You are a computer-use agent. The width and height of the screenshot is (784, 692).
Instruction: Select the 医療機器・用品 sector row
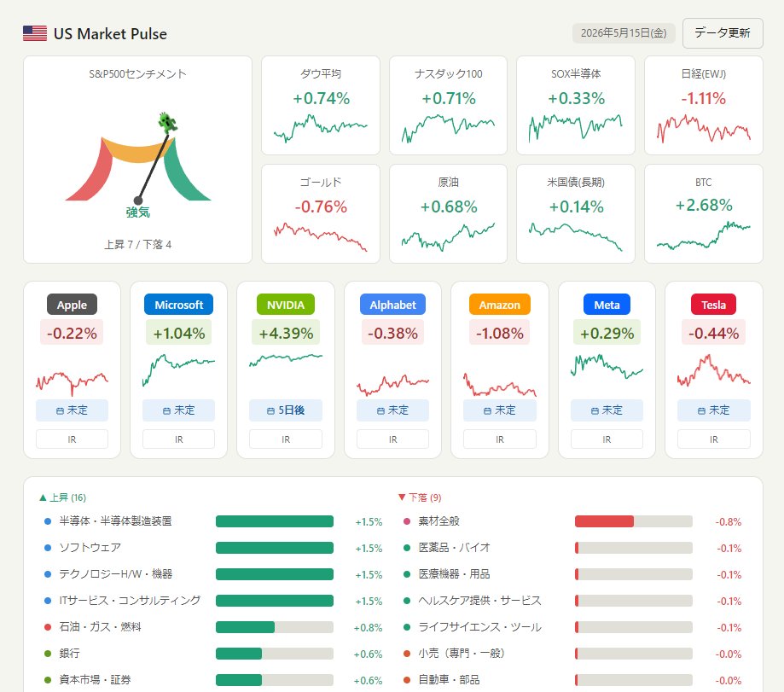(572, 574)
